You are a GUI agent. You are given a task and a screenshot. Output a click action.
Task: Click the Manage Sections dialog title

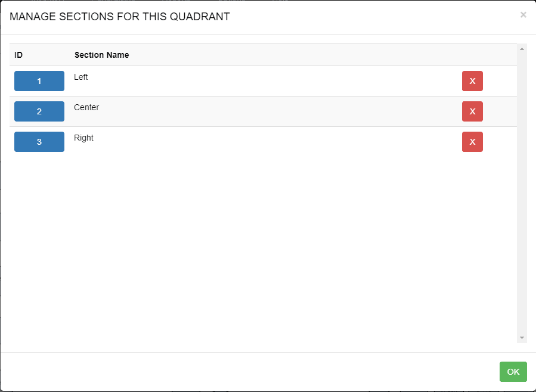coord(120,17)
